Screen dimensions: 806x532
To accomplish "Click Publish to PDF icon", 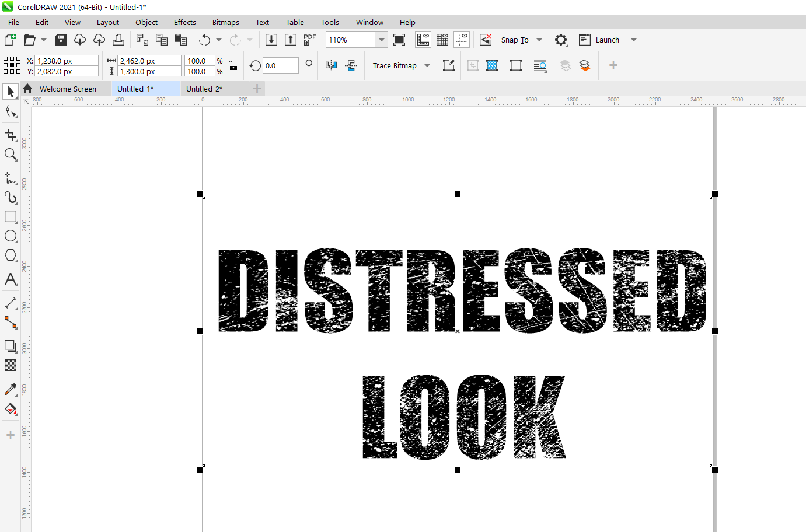I will pos(310,40).
